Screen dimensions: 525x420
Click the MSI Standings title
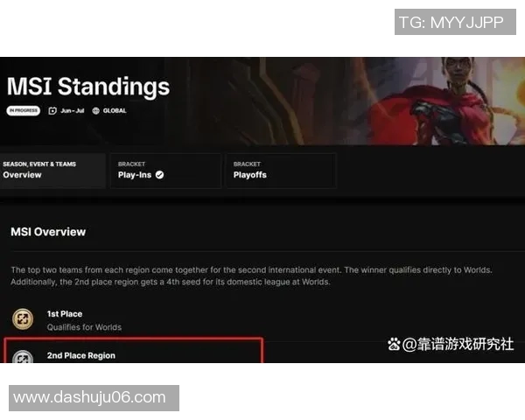point(88,87)
